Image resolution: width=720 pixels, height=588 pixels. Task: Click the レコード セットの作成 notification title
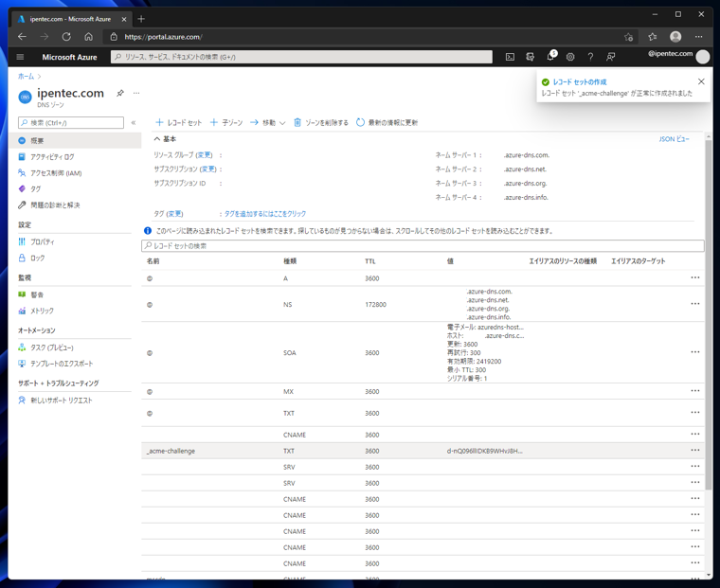point(580,81)
